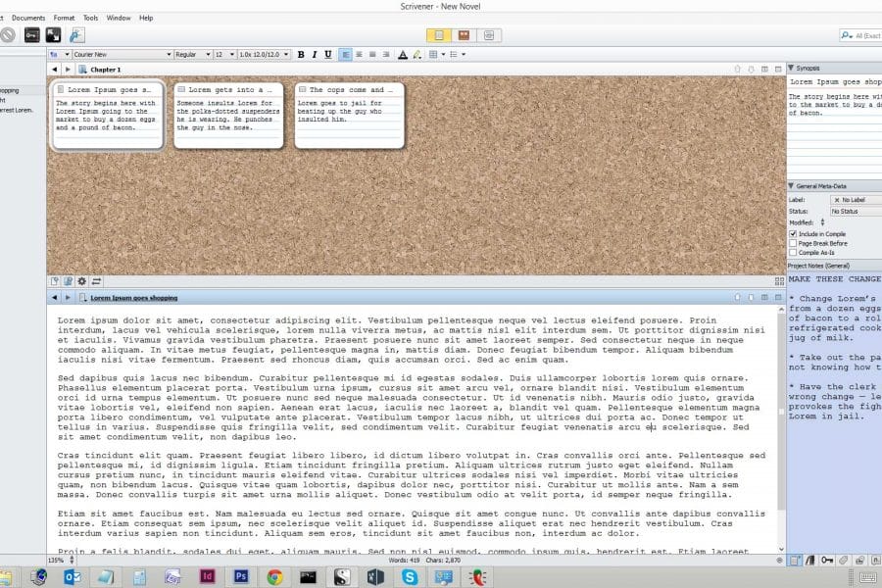Click the no-entry circle icon in main toolbar
882x588 pixels.
point(7,35)
